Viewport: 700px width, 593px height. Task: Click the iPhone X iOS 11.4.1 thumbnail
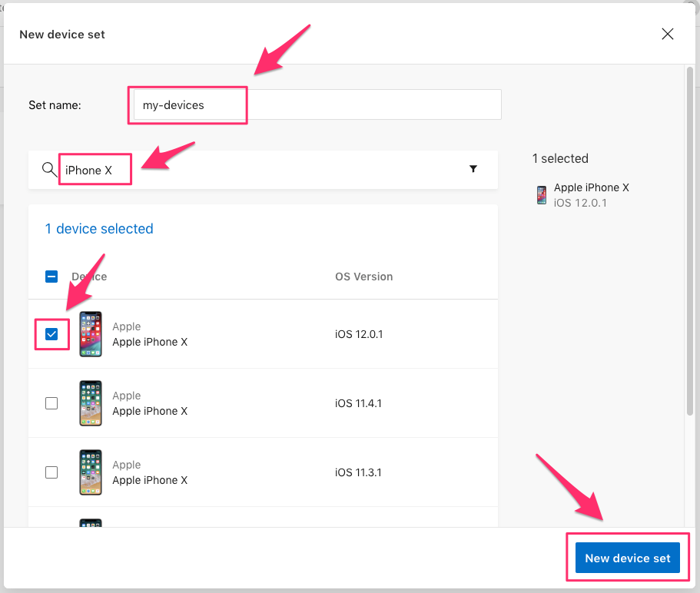[91, 403]
